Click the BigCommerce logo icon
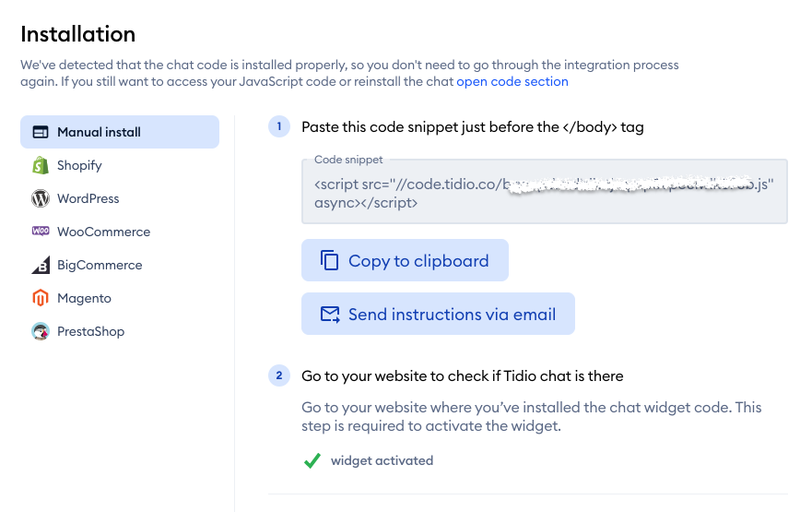The height and width of the screenshot is (512, 812). point(41,266)
